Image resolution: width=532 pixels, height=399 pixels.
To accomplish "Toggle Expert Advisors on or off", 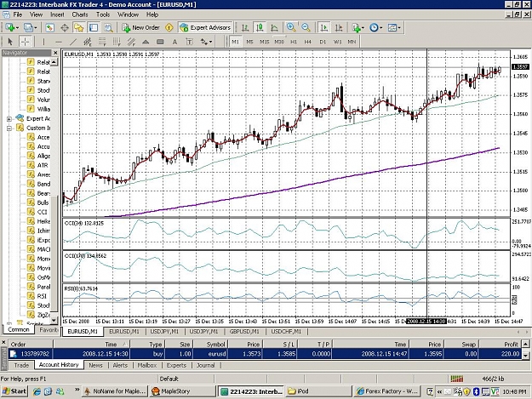I will click(x=206, y=27).
